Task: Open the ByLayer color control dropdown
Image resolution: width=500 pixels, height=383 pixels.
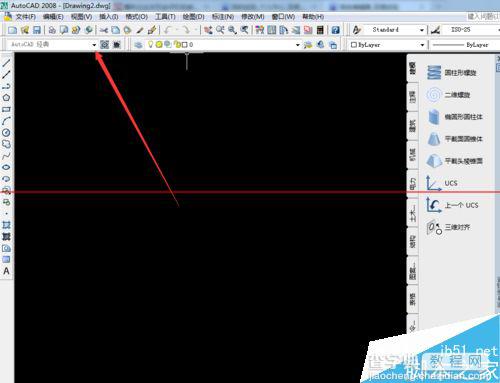Action: (x=387, y=45)
